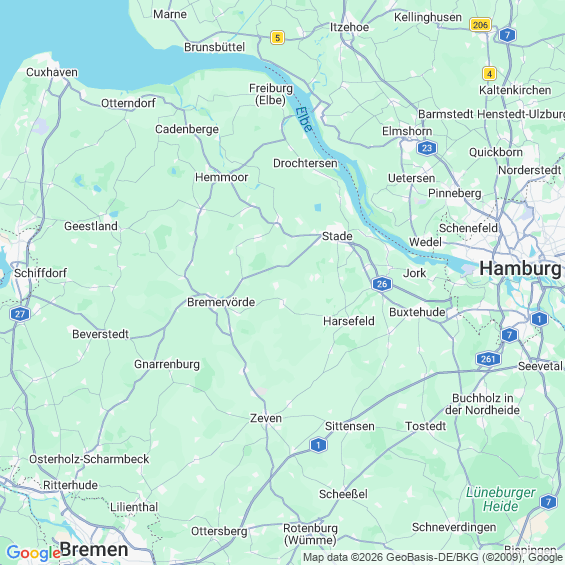
Task: Select the Hamburg city label
Action: (520, 268)
